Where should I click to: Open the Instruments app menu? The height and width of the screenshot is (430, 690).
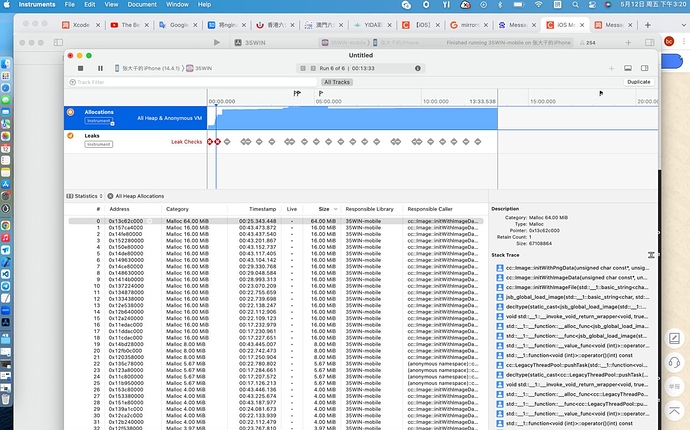tap(37, 4)
